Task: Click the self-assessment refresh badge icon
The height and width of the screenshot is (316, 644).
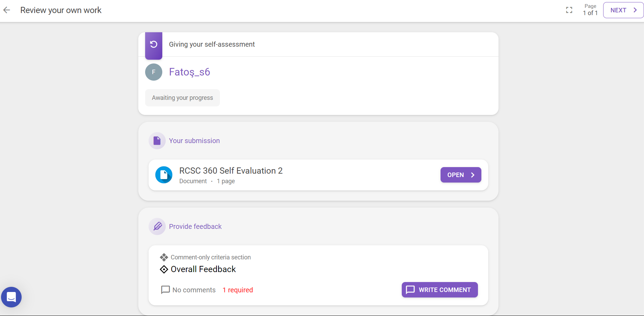Action: (x=154, y=45)
